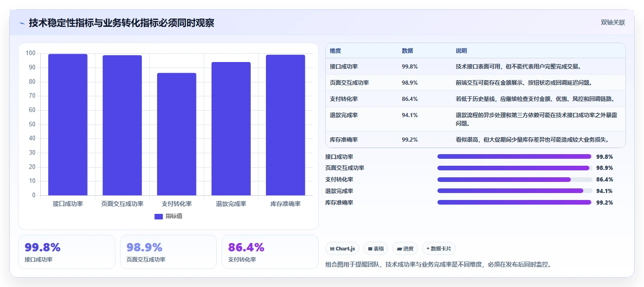Click the 页面交互成功率 label on the chart axis

tap(122, 204)
